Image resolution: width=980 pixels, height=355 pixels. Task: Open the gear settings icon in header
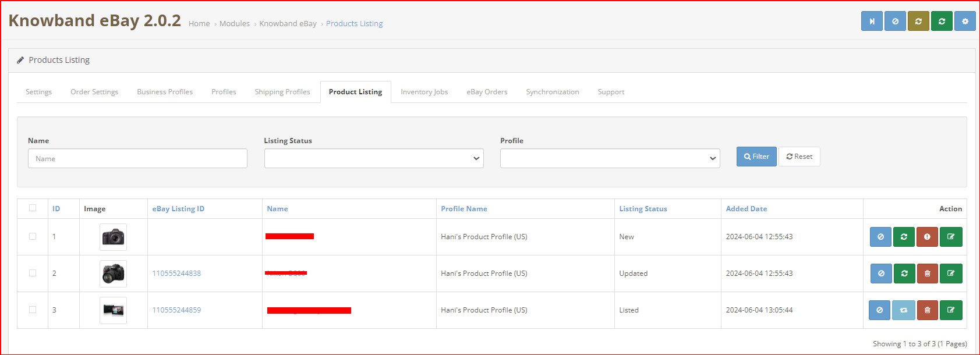[965, 21]
